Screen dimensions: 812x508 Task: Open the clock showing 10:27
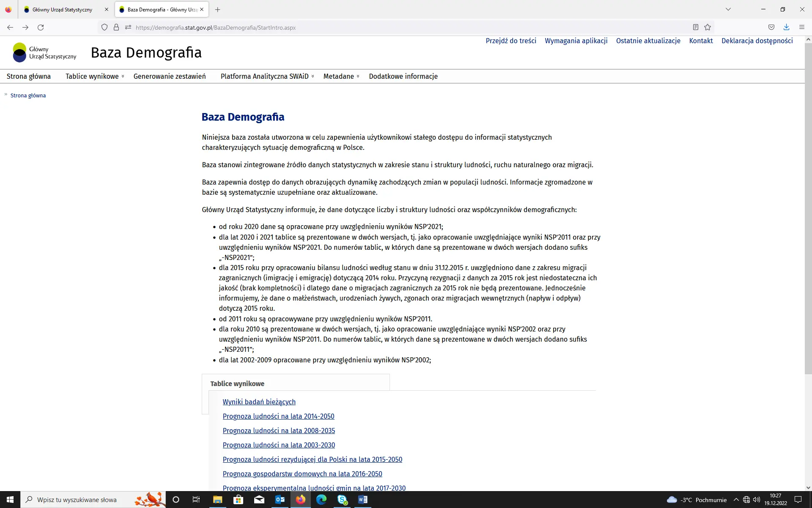(x=776, y=500)
